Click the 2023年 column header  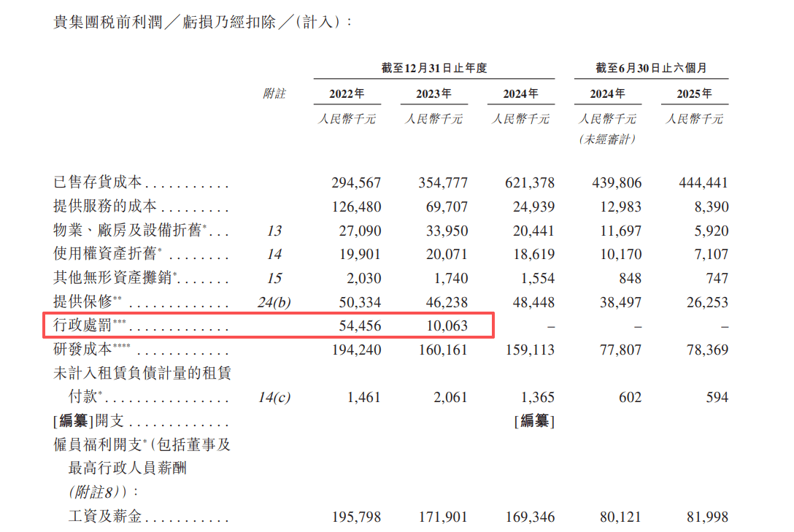pos(434,93)
